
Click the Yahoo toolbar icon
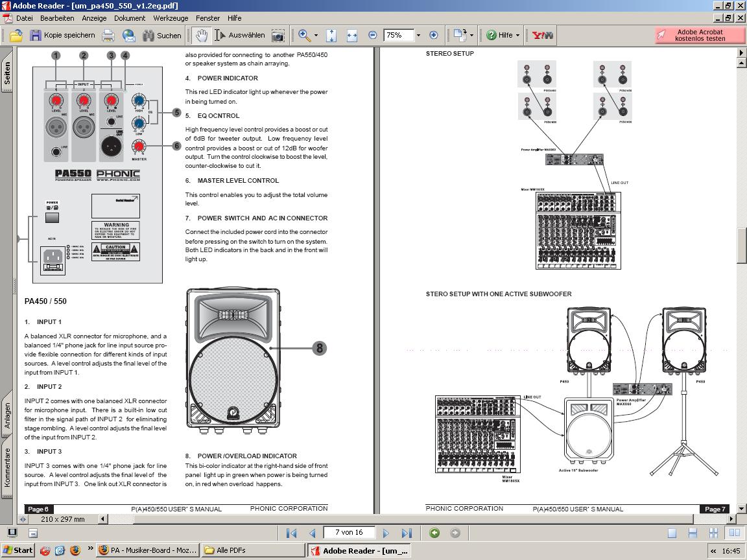click(543, 35)
